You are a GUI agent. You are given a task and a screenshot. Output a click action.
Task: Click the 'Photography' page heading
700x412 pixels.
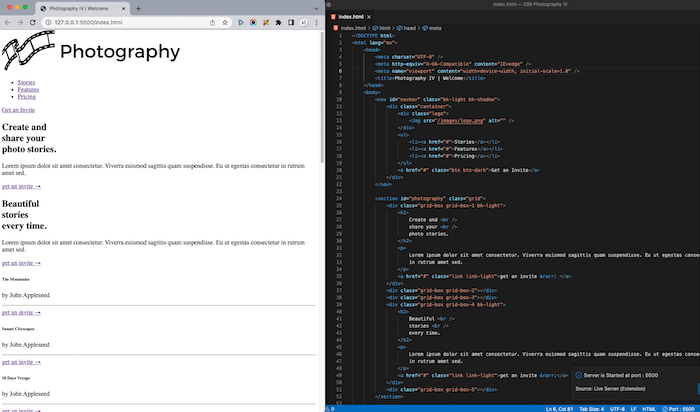[x=120, y=51]
